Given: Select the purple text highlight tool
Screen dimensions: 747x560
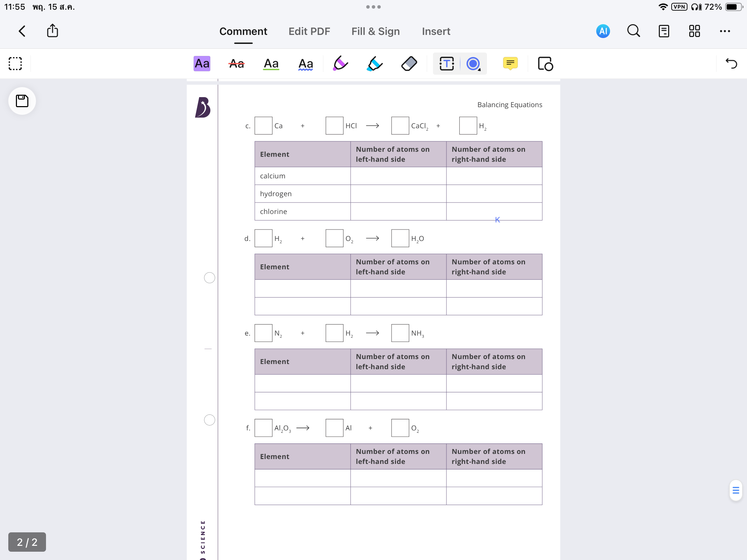Looking at the screenshot, I should pyautogui.click(x=202, y=64).
